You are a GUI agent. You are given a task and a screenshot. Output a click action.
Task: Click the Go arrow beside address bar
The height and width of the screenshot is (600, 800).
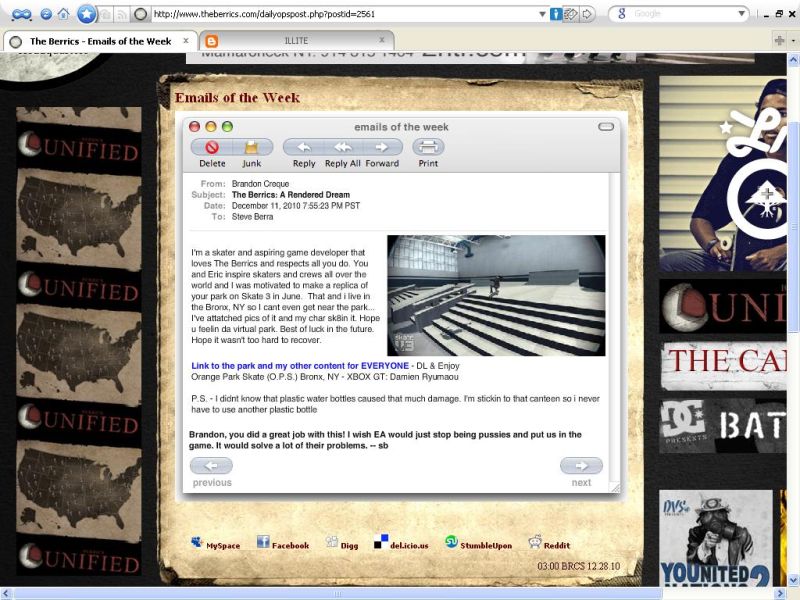(587, 14)
